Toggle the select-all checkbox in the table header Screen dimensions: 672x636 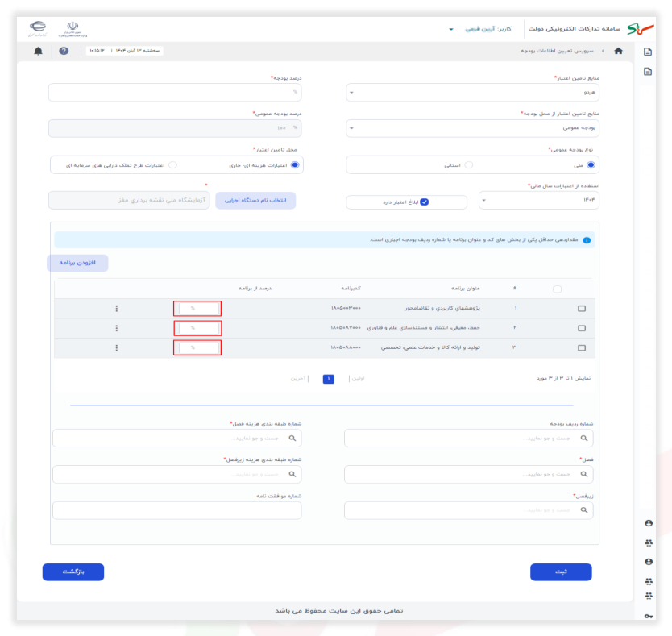(557, 289)
